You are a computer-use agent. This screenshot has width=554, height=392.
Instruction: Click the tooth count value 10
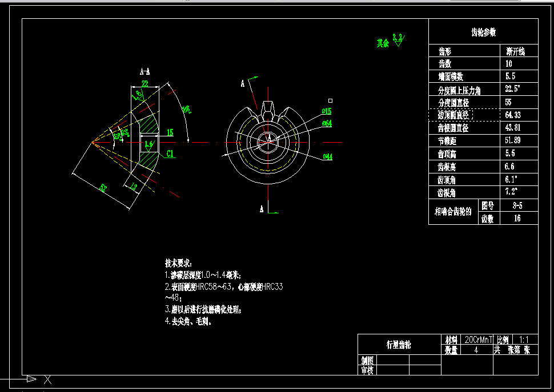coord(508,64)
